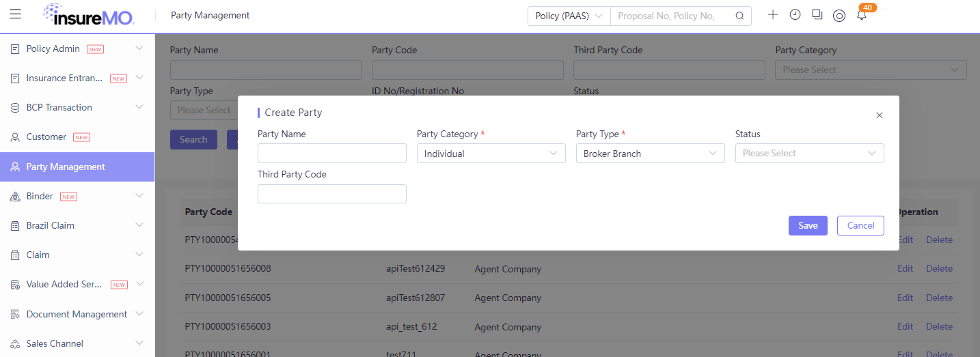Image resolution: width=980 pixels, height=357 pixels.
Task: Click the Sales Channel sidebar icon
Action: (15, 344)
